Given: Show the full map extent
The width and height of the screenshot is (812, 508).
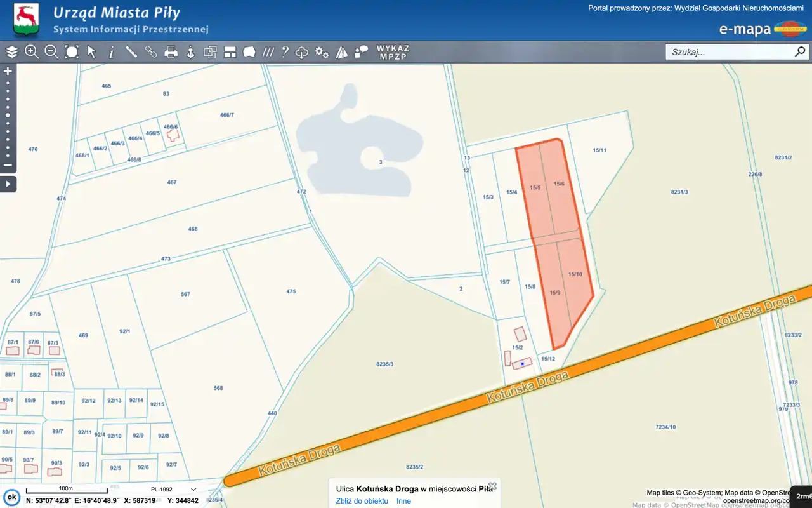Looking at the screenshot, I should tap(72, 52).
